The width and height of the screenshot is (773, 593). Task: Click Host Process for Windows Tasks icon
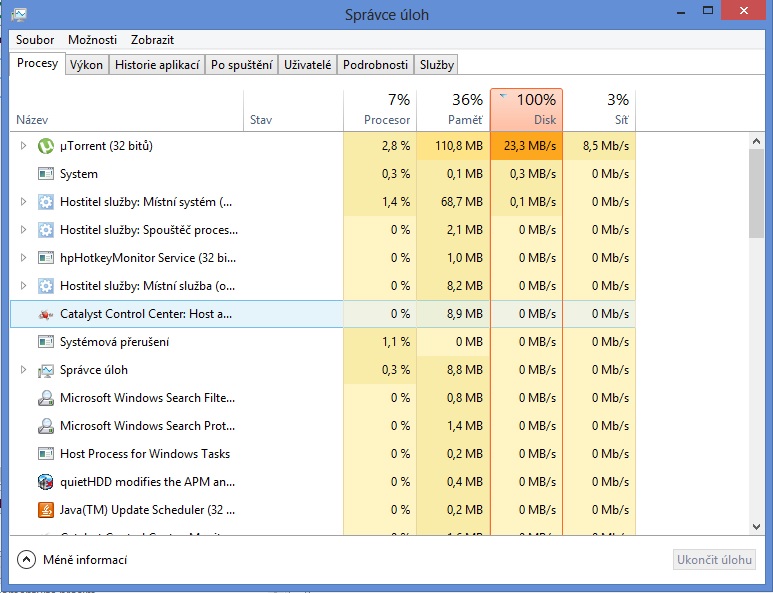point(46,453)
